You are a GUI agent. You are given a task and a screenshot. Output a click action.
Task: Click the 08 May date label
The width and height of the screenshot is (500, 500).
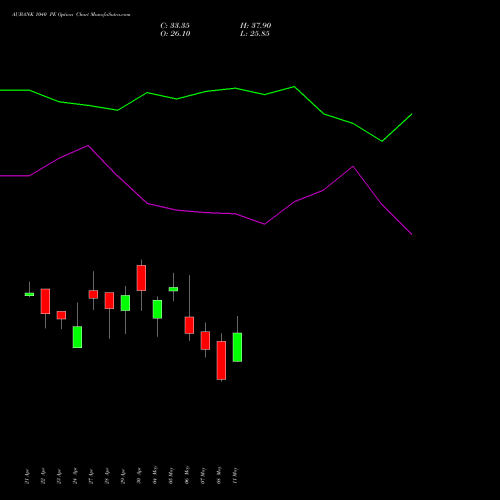[219, 475]
